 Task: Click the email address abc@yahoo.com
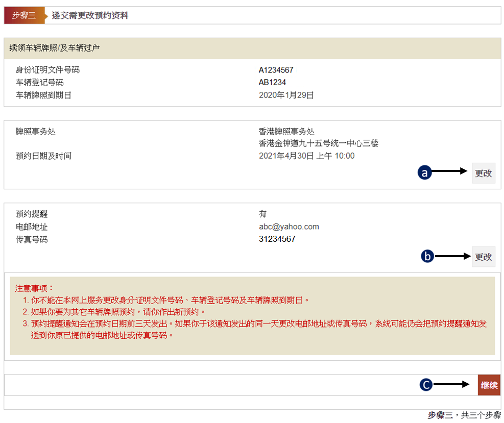(289, 227)
